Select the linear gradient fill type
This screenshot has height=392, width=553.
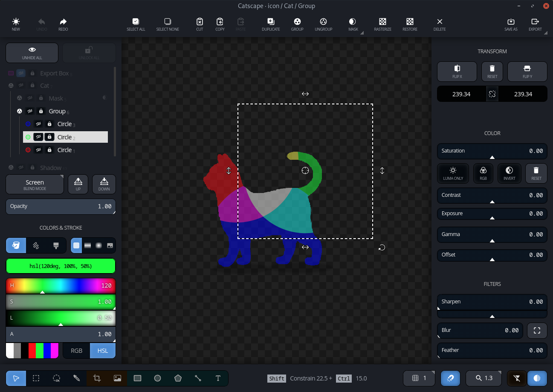[87, 245]
